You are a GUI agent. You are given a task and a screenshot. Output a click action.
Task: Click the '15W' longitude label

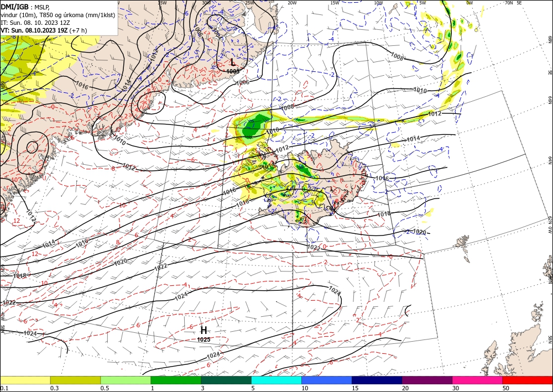(x=335, y=3)
